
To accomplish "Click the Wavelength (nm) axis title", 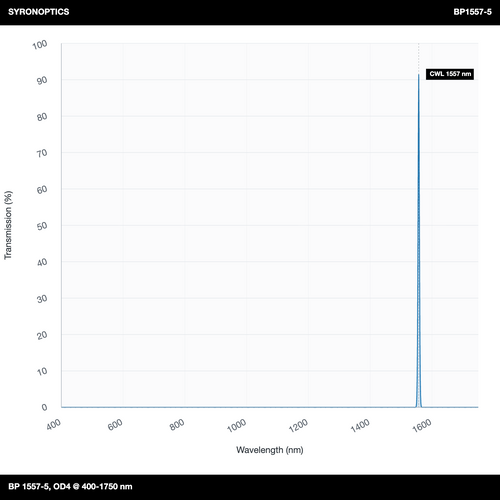I will coord(270,450).
